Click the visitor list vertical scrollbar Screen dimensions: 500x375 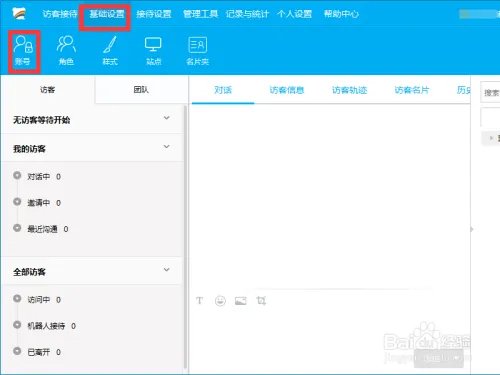coord(185,237)
